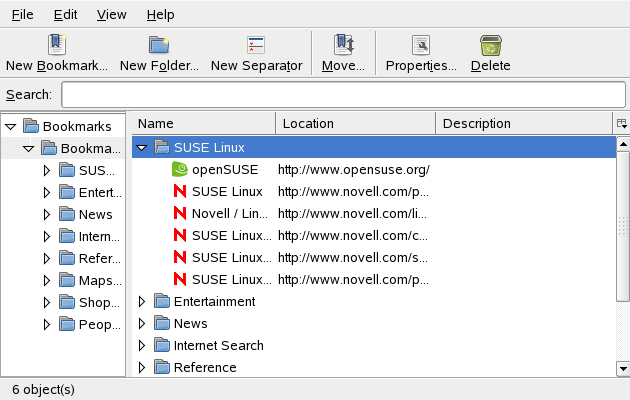The image size is (630, 400).
Task: Click the New Folder toolbar icon
Action: [159, 45]
